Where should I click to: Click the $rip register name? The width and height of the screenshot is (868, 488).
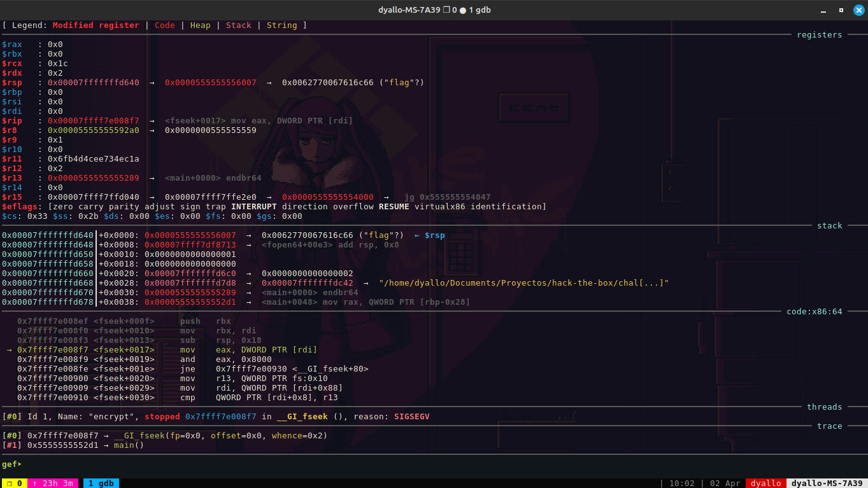[x=11, y=121]
